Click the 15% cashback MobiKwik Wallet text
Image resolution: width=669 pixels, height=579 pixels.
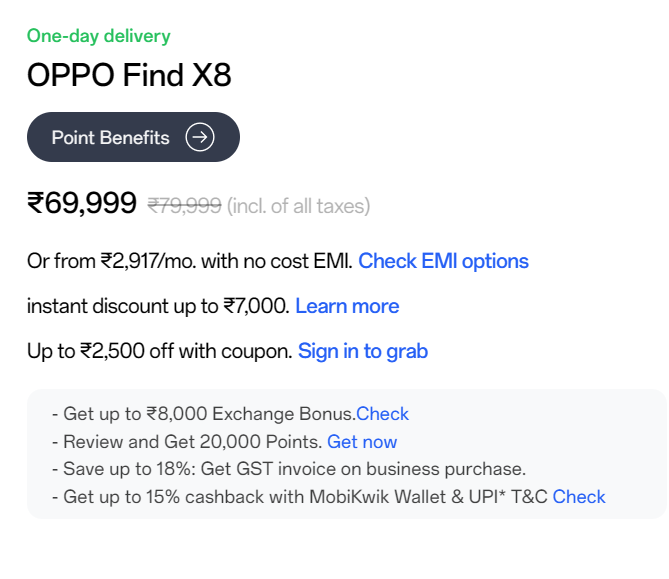pos(300,496)
